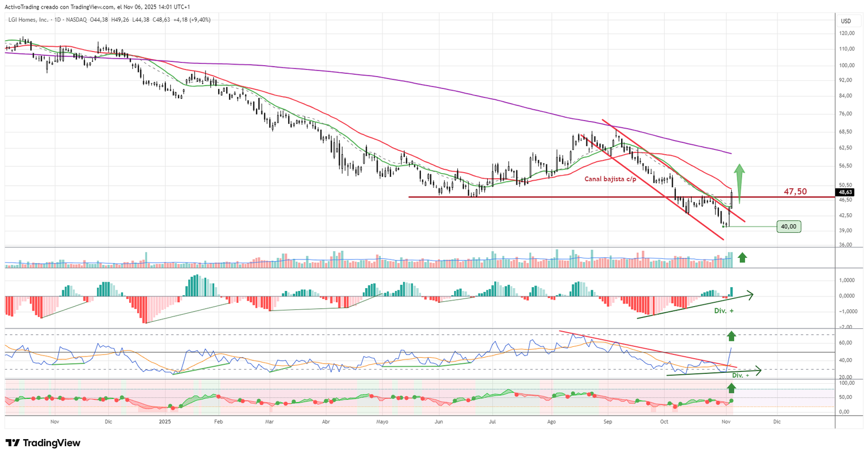
Task: Click the ActivoTrading TradingView.com header text
Action: pos(98,7)
